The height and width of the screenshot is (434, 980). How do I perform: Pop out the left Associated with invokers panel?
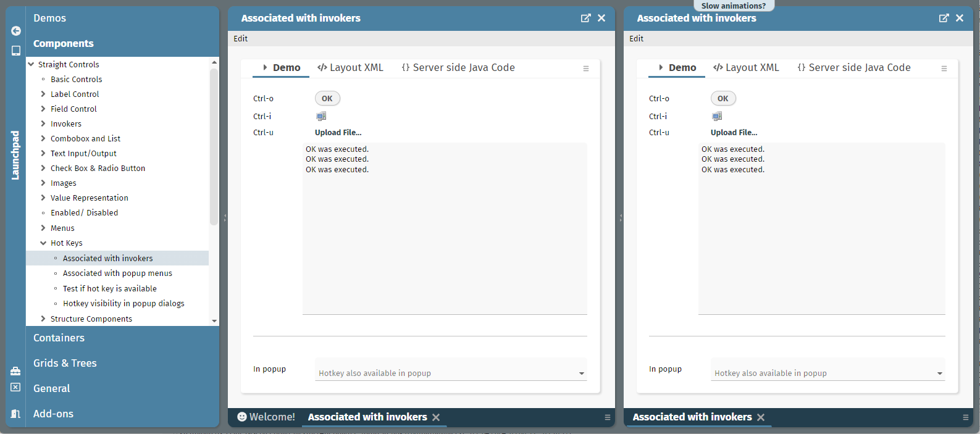[585, 19]
